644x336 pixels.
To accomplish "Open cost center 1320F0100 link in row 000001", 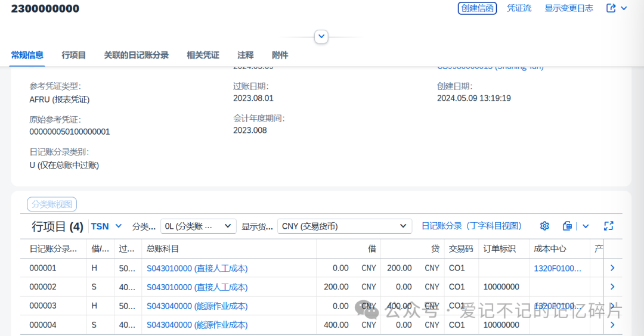I will (x=558, y=268).
